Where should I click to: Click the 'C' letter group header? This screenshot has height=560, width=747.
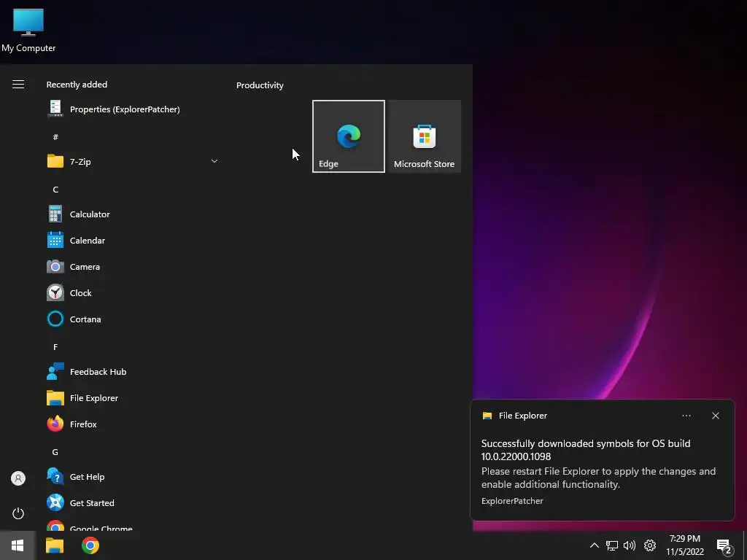[x=55, y=190]
